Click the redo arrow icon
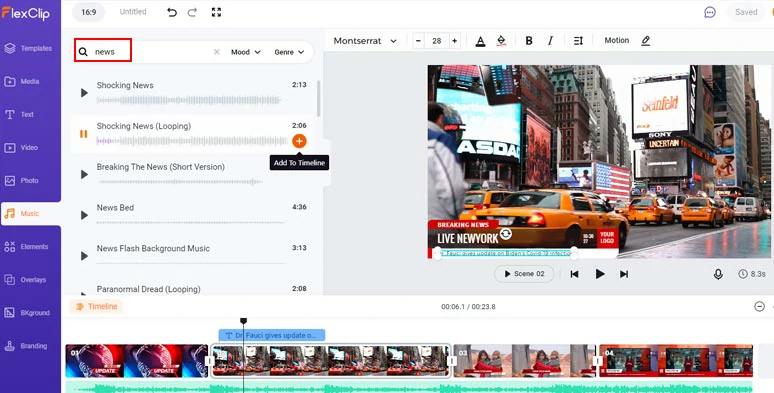Image resolution: width=774 pixels, height=393 pixels. (x=193, y=12)
